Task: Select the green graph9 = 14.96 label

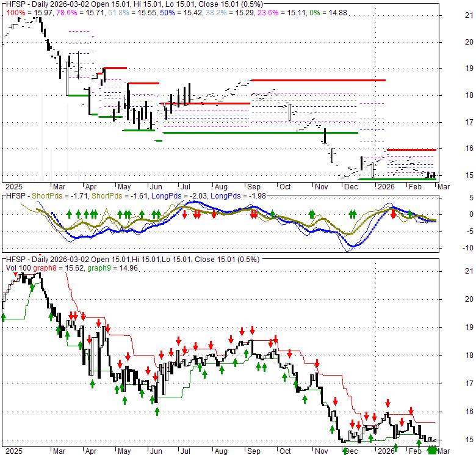Action: tap(113, 268)
